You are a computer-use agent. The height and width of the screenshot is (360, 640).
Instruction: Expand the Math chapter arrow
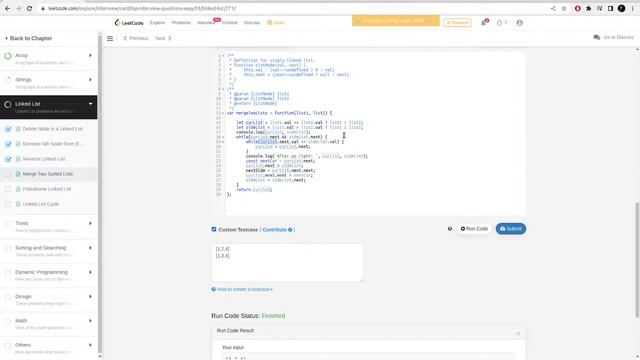pyautogui.click(x=90, y=321)
